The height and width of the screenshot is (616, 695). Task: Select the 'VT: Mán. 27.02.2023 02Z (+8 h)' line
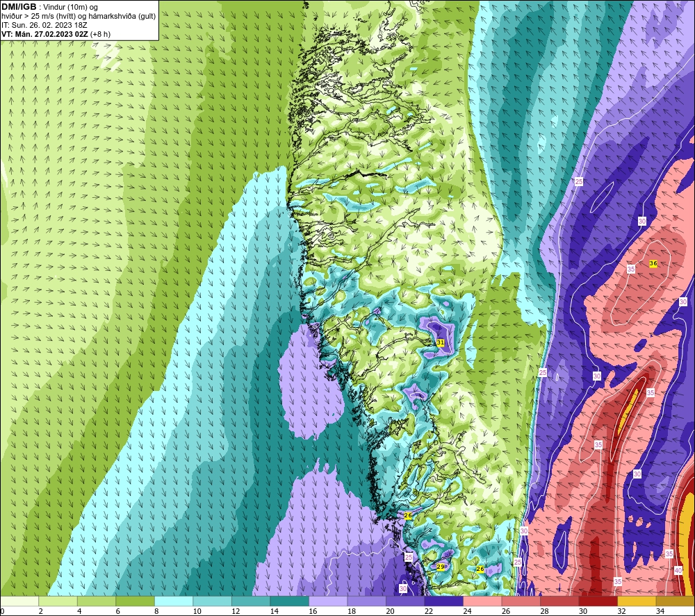(x=56, y=34)
